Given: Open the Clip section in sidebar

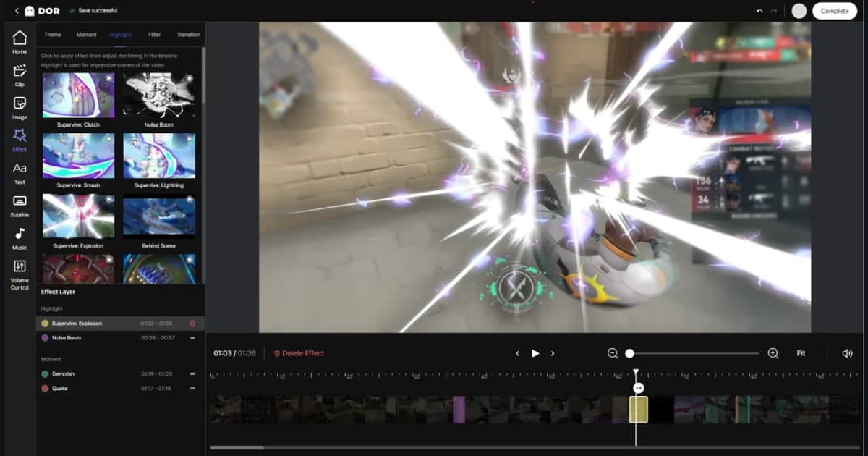Looking at the screenshot, I should click(20, 75).
